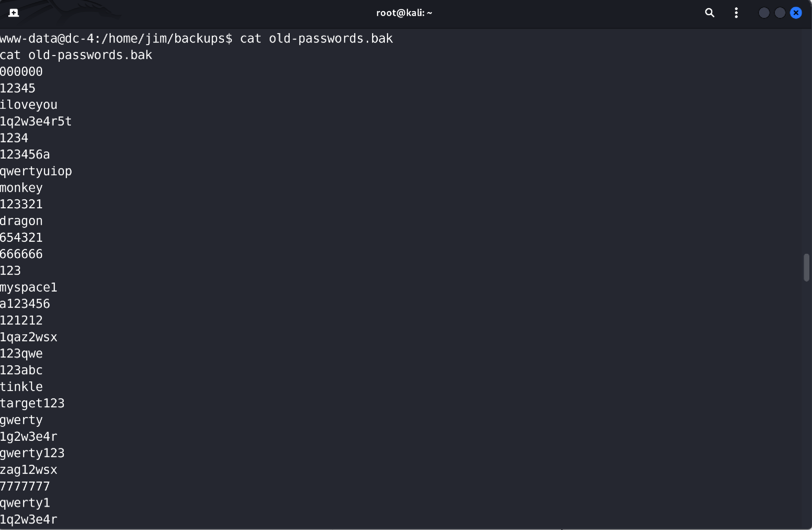Maximize the terminal window
Image resolution: width=812 pixels, height=530 pixels.
click(x=780, y=13)
